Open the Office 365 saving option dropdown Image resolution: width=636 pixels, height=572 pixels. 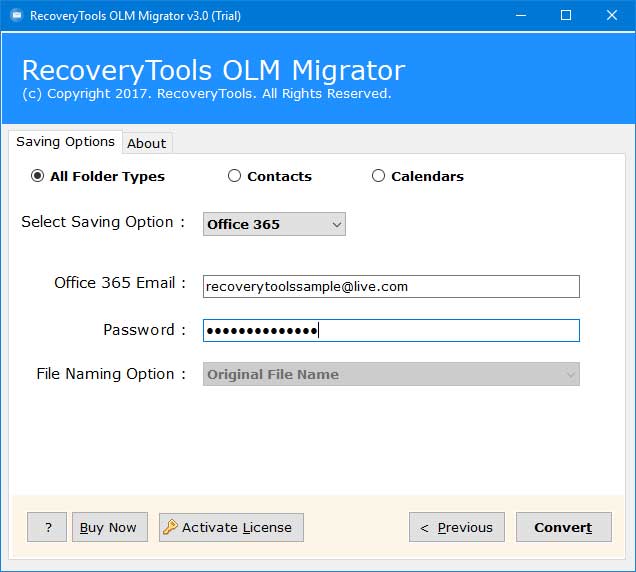click(274, 224)
